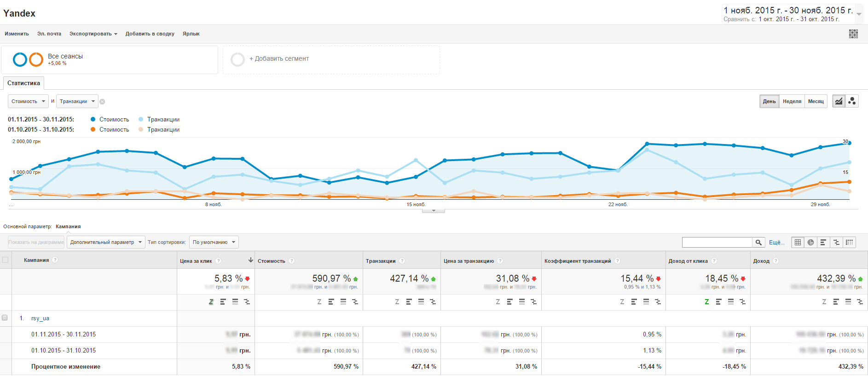Open the rsy_ua campaign link

pos(40,318)
